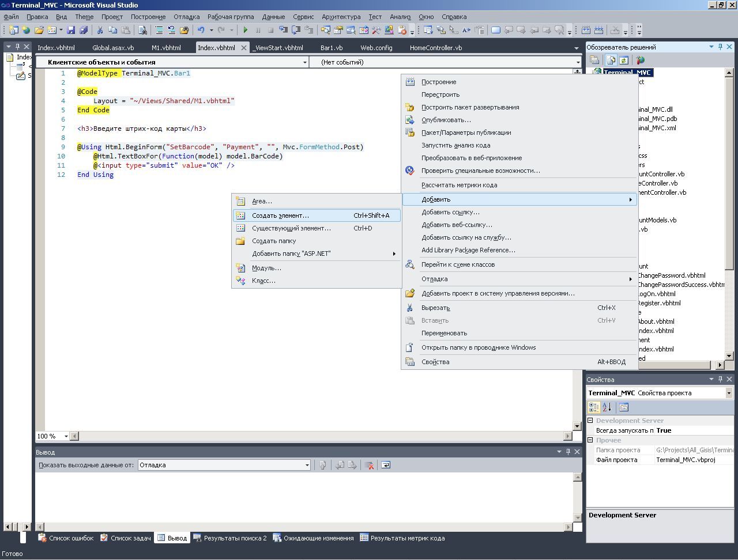The width and height of the screenshot is (738, 560).
Task: Click the Построение build icon in context menu
Action: pos(410,82)
